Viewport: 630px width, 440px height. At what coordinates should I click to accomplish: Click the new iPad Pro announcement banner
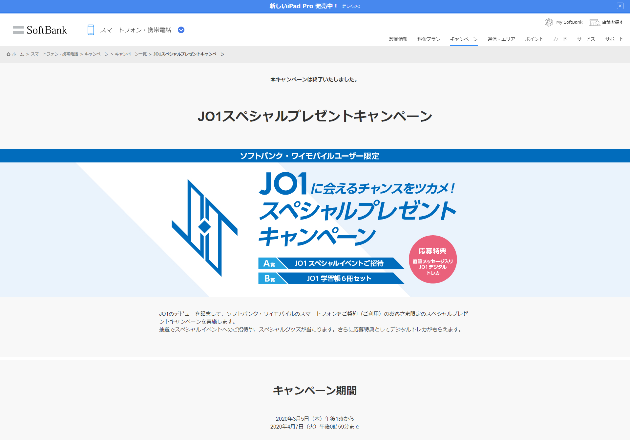pyautogui.click(x=315, y=6)
